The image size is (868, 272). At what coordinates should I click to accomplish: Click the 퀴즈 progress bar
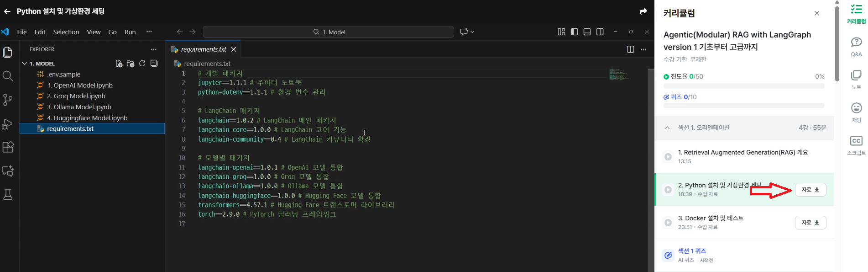click(x=744, y=106)
